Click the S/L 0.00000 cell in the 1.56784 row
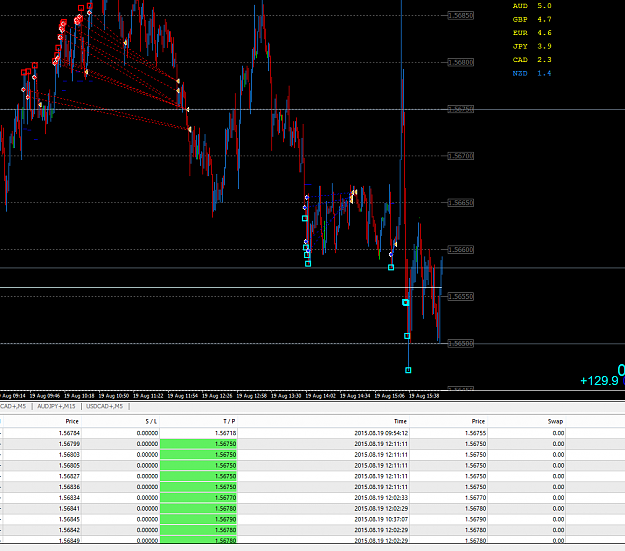Screen dimensions: 625x551 (120, 433)
